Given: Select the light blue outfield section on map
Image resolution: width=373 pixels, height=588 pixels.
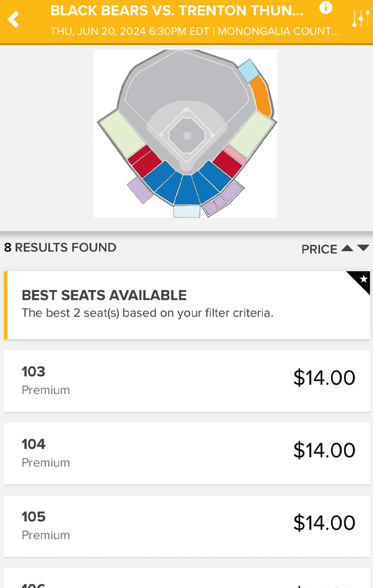Looking at the screenshot, I should (248, 71).
